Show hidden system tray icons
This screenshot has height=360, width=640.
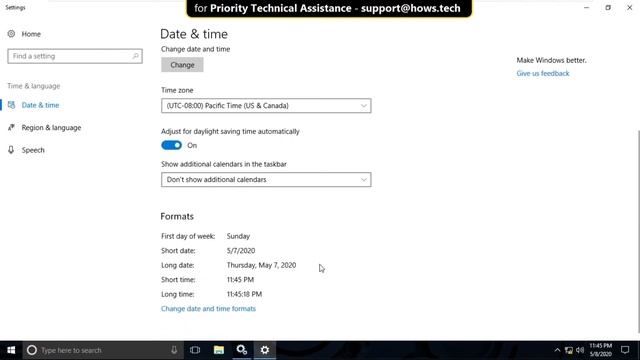coord(557,350)
